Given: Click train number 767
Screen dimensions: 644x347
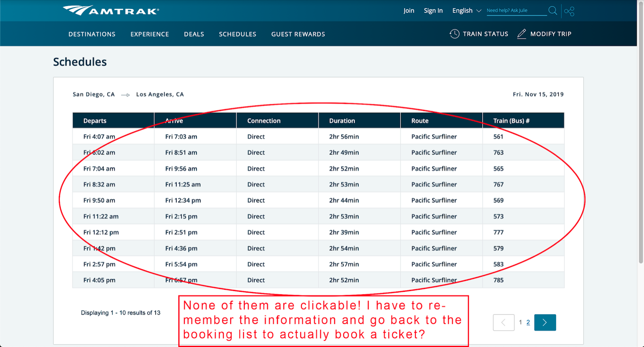Looking at the screenshot, I should [x=498, y=184].
